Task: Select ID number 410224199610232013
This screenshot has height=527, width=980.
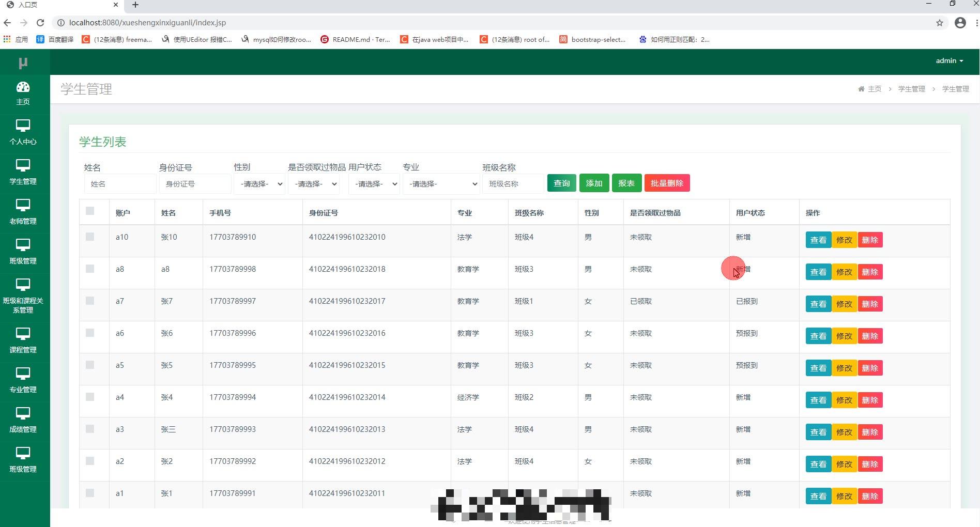Action: 347,429
